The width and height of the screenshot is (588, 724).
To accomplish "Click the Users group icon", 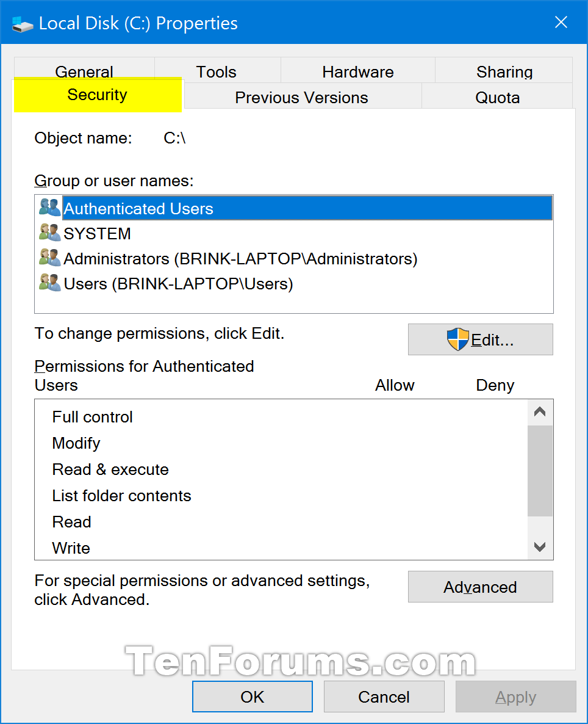I will (x=49, y=283).
